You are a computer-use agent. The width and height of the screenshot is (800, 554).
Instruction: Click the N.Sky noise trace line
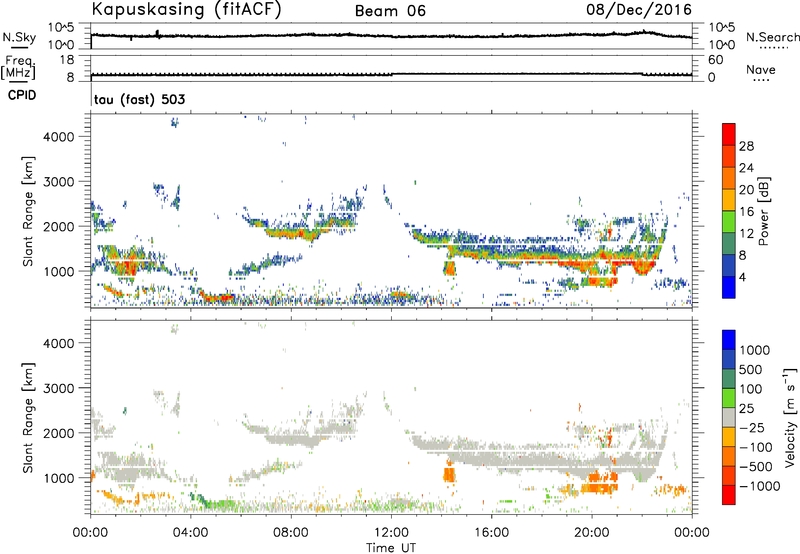pyautogui.click(x=391, y=36)
